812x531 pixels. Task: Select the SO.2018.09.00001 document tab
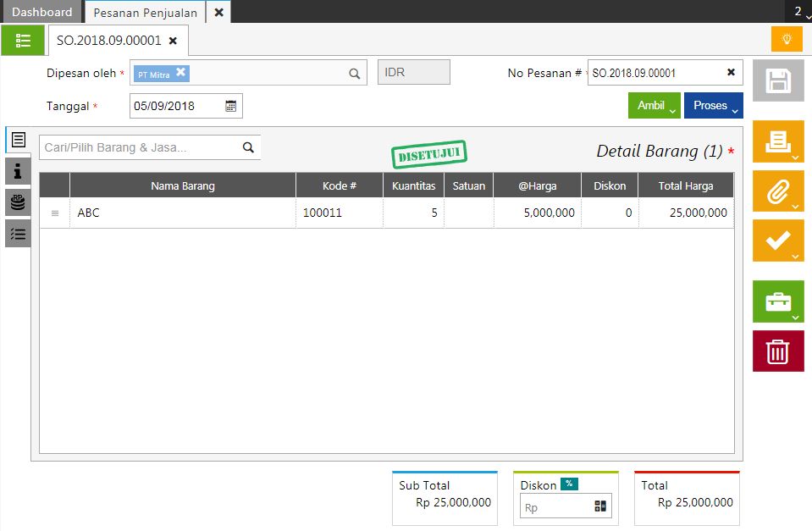click(108, 41)
